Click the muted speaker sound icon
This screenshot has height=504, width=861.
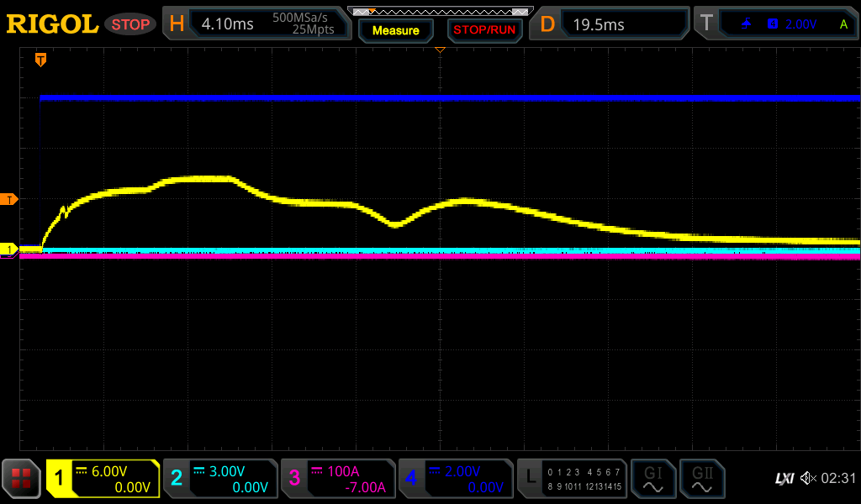pyautogui.click(x=807, y=478)
